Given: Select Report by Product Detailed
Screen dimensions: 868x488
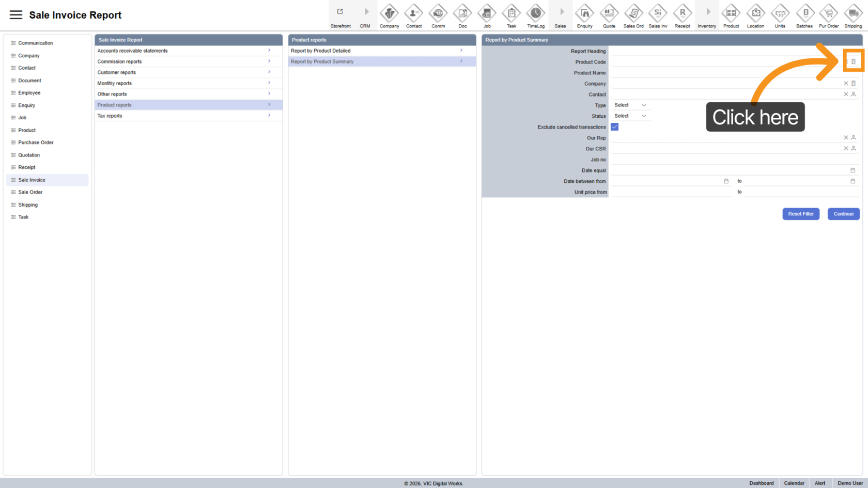Looking at the screenshot, I should click(x=381, y=51).
